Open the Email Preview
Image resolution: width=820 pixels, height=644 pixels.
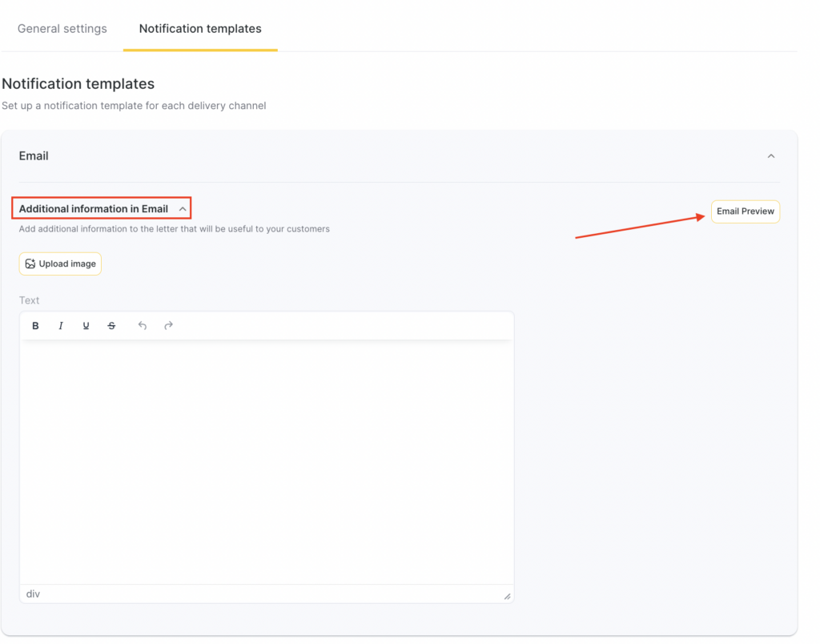coord(745,211)
